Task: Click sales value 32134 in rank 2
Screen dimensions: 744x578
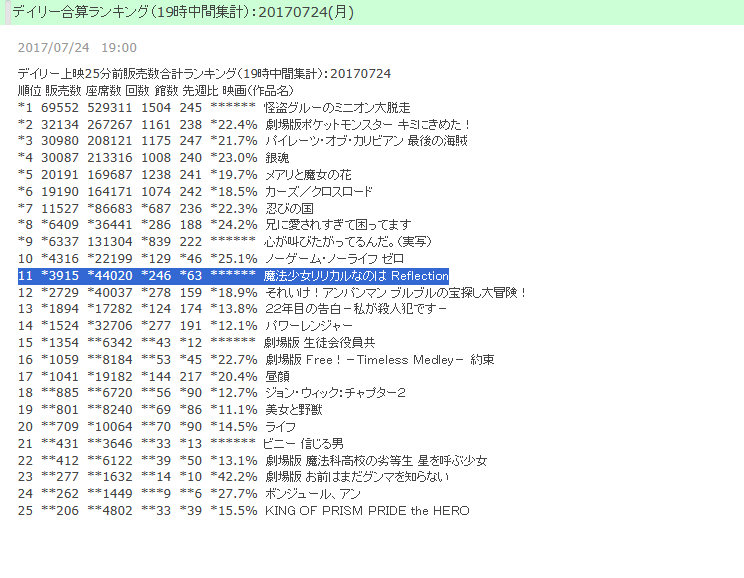Action: point(60,124)
